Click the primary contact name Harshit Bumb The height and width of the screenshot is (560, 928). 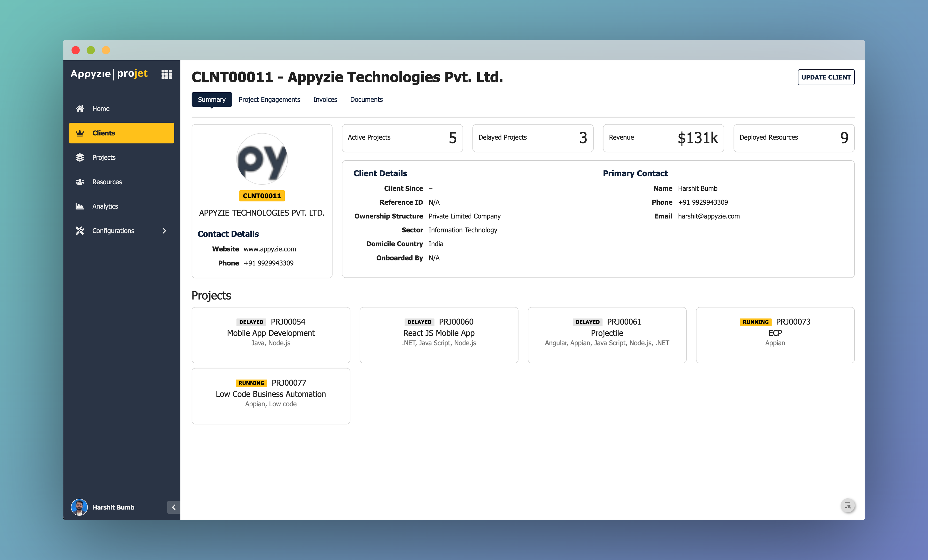point(697,188)
